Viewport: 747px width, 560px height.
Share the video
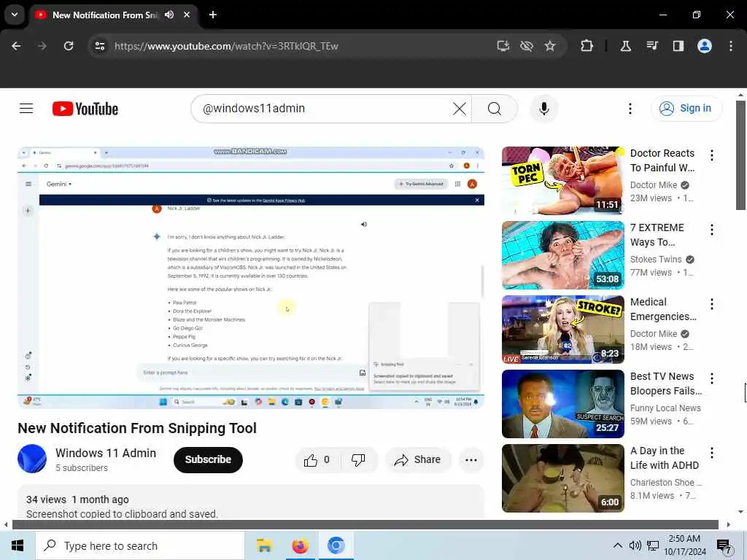tap(417, 459)
